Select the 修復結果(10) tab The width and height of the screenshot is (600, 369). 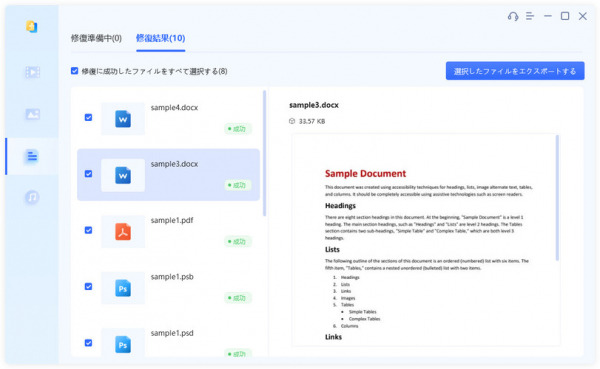point(161,38)
